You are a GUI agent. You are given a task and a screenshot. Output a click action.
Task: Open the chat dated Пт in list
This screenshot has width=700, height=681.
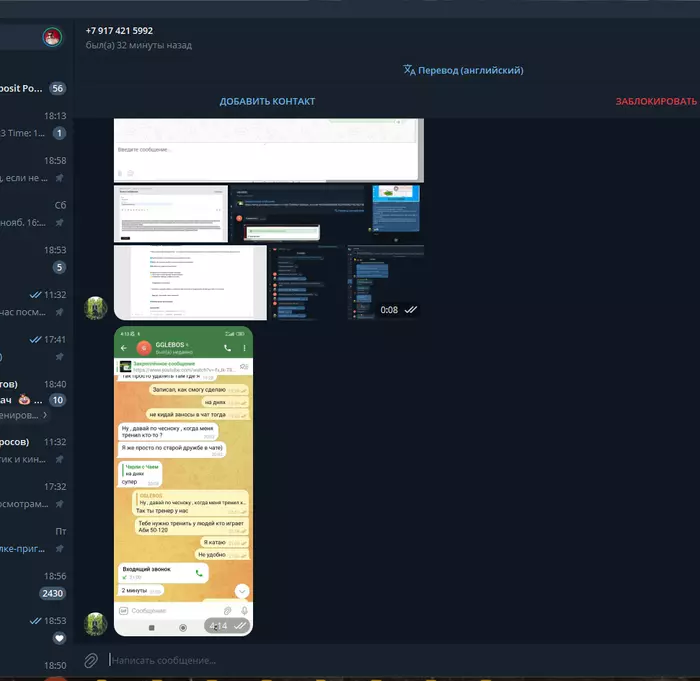[x=33, y=540]
